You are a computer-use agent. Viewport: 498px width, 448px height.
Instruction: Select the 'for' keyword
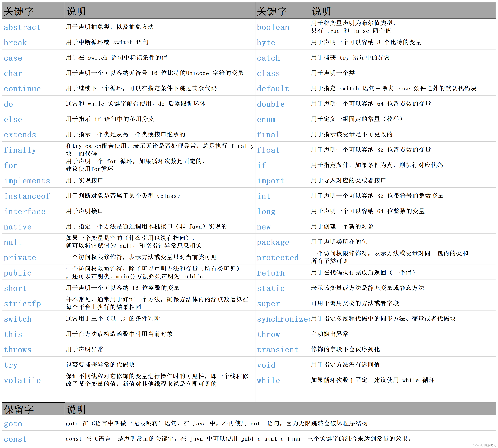click(x=11, y=165)
